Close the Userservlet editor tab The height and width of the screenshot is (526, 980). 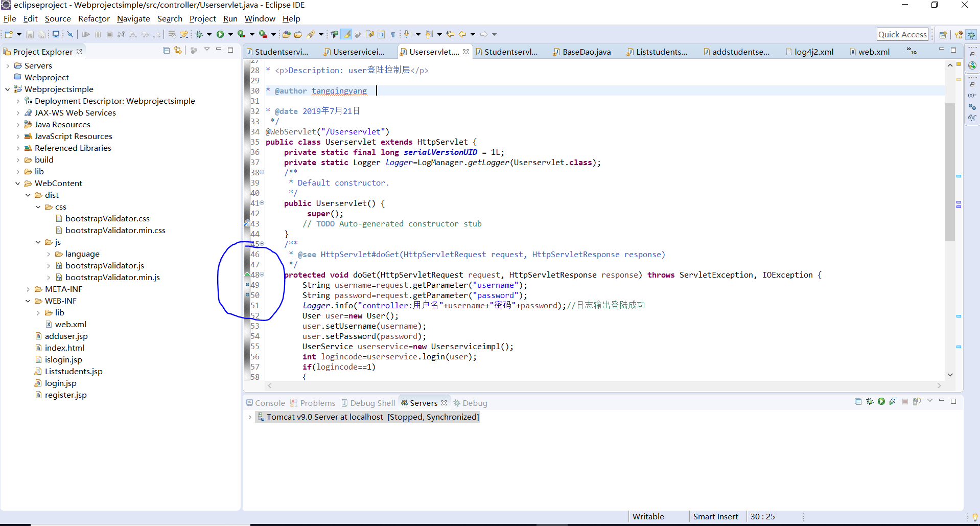[x=466, y=52]
